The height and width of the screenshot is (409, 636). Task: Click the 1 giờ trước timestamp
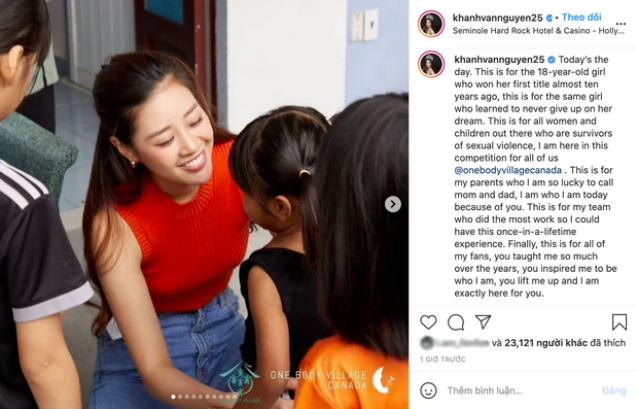[x=443, y=359]
